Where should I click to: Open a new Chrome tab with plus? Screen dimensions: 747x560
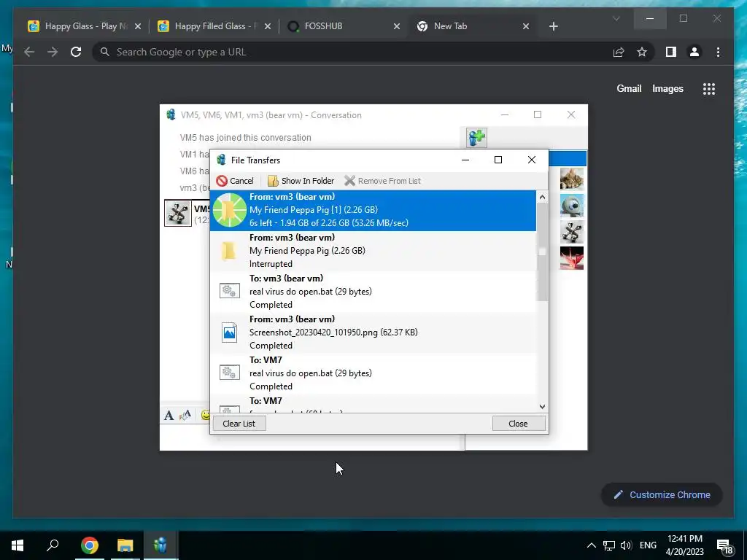553,26
